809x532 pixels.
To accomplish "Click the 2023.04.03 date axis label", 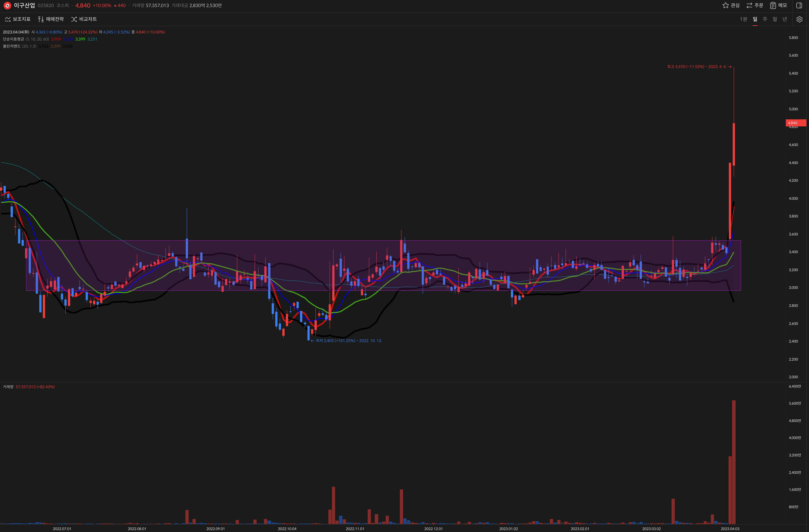I will [730, 529].
